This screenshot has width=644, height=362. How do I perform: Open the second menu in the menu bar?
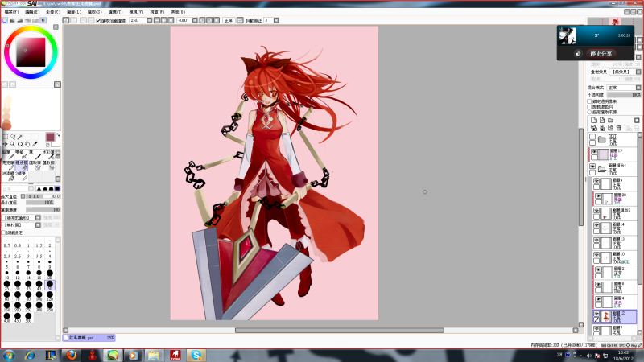[x=33, y=12]
